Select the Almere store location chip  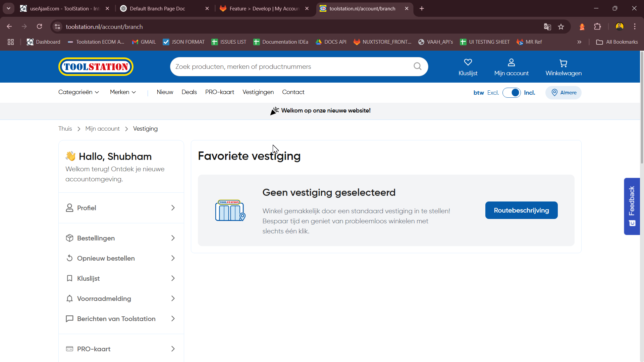click(x=563, y=93)
